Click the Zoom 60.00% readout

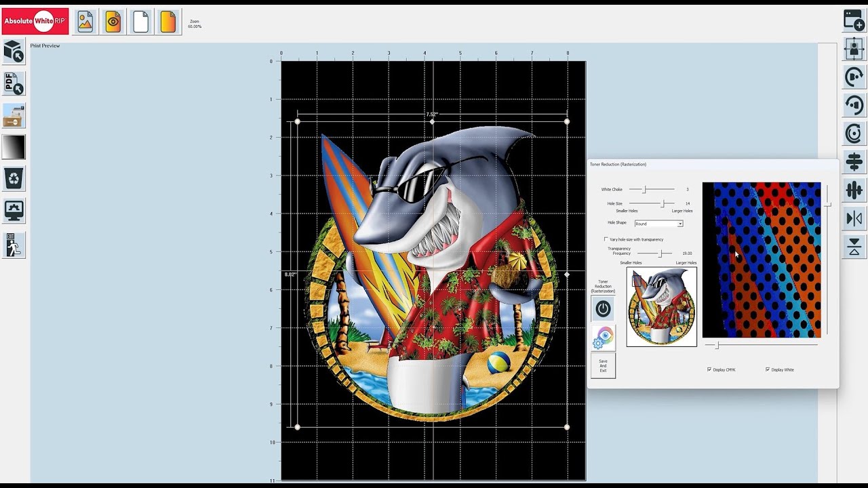click(195, 24)
